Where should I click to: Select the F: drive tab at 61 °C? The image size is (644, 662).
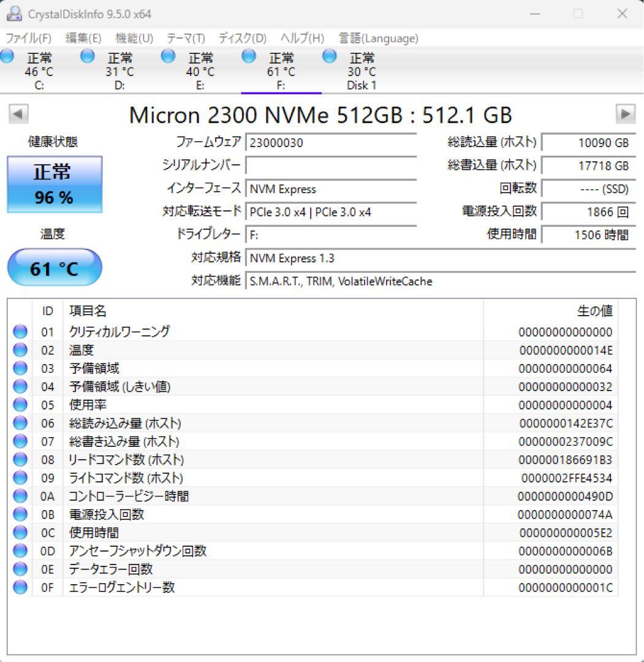[281, 70]
